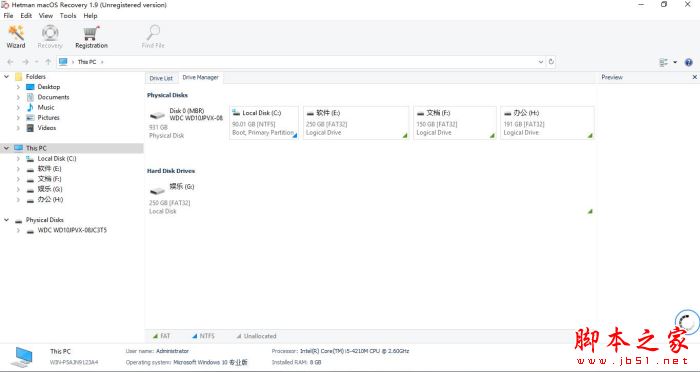Viewport: 700px width, 372px height.
Task: Expand the Documents folder node
Action: [18, 97]
